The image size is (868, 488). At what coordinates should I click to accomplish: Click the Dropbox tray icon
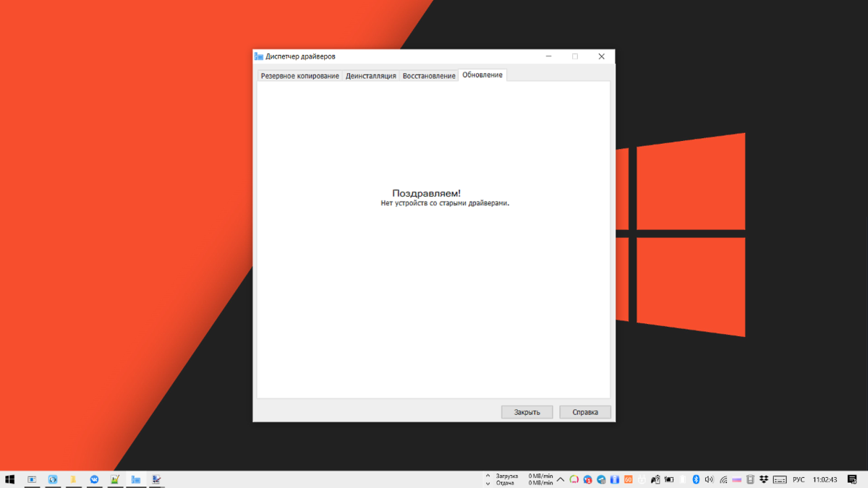point(764,479)
